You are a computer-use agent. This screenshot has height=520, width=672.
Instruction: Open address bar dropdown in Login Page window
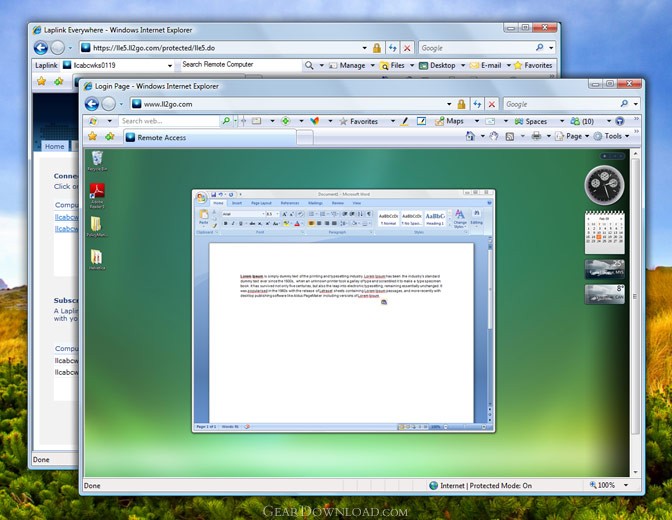[449, 104]
